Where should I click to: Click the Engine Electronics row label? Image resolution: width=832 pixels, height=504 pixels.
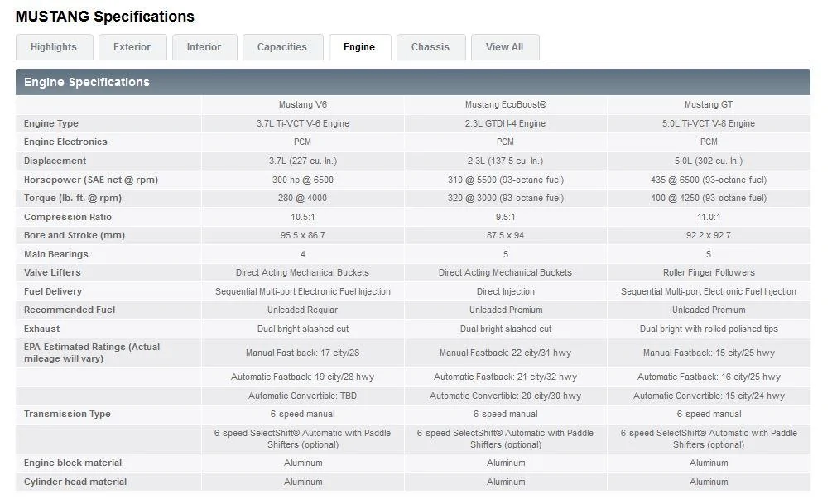[x=65, y=142]
